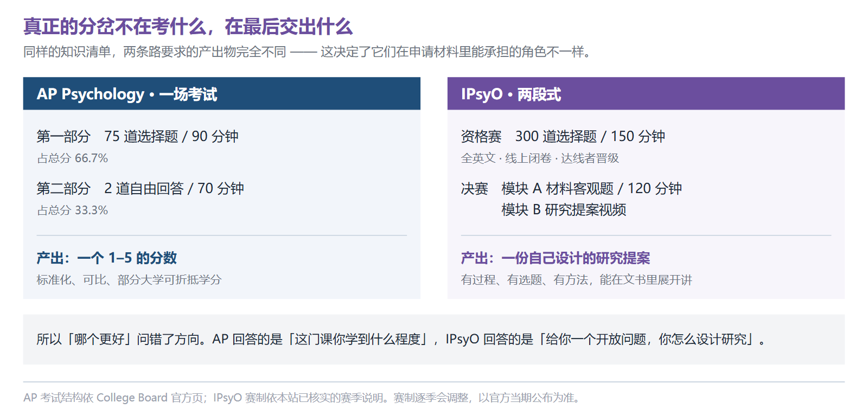The image size is (868, 415).
Task: Select the IPsyO • 两段式 header
Action: 646,94
